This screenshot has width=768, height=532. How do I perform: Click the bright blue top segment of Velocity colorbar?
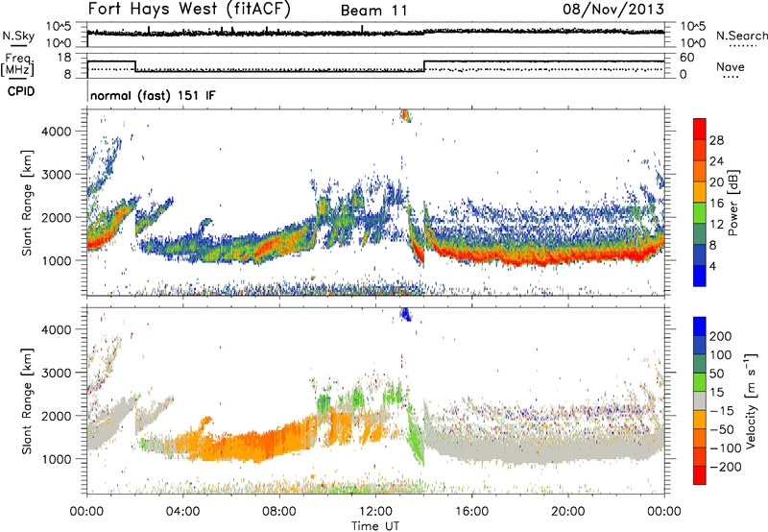[700, 326]
